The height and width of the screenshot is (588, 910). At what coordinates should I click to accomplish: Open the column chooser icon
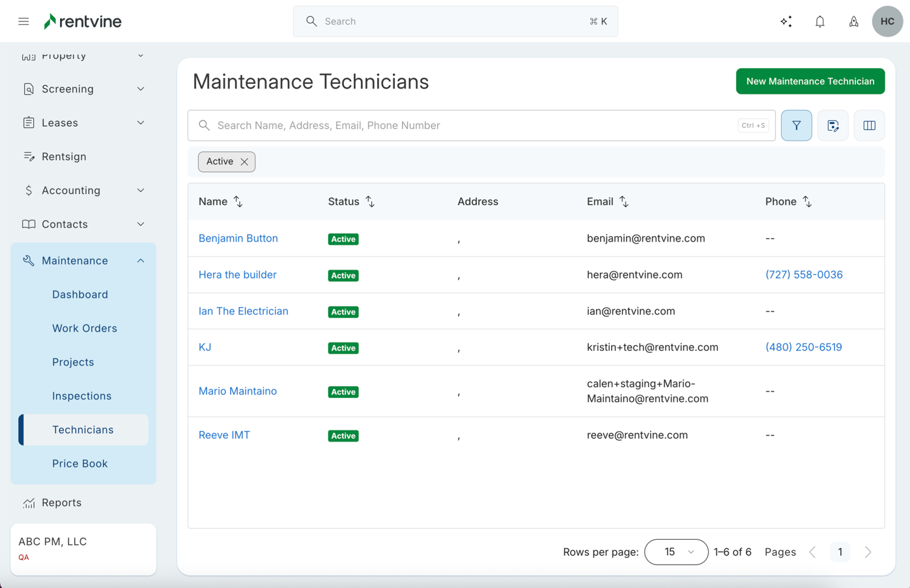tap(869, 126)
